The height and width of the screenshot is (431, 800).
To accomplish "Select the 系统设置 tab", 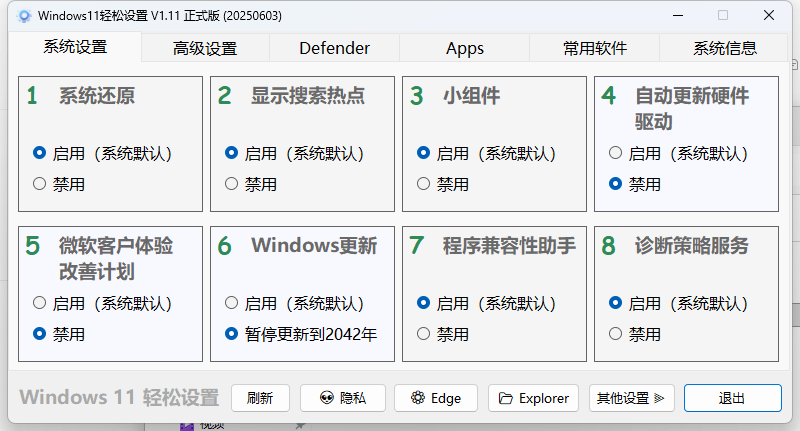I will tap(75, 47).
